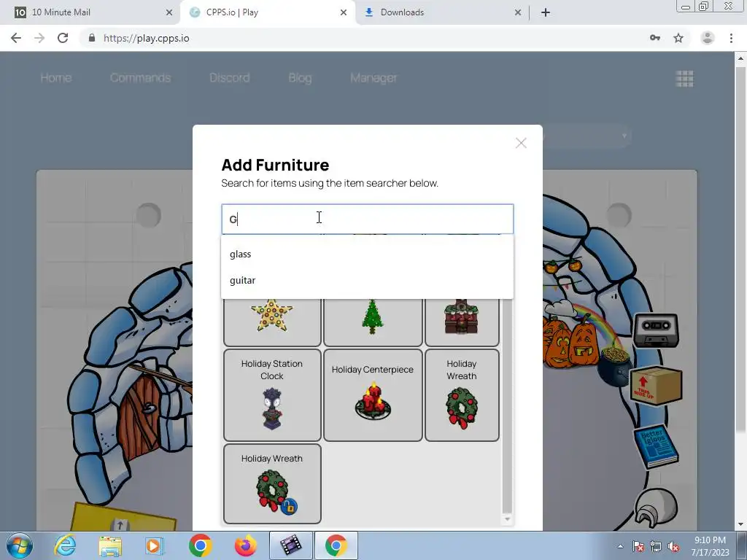Screen dimensions: 747x560
Task: Open the Discord nav link
Action: [229, 77]
